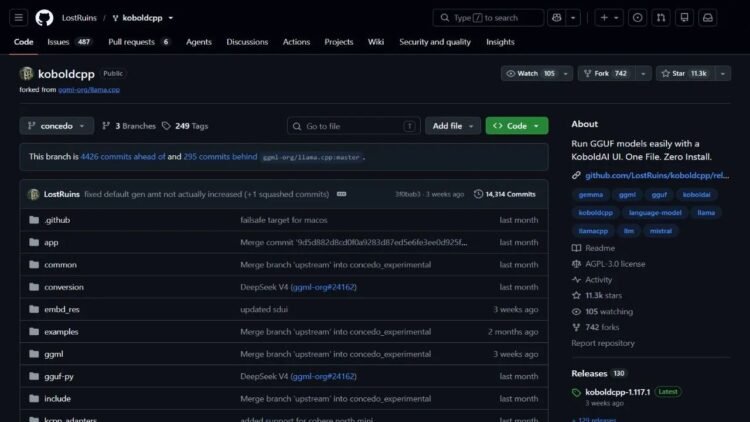
Task: Open the 14,314 Commits history link
Action: (505, 194)
